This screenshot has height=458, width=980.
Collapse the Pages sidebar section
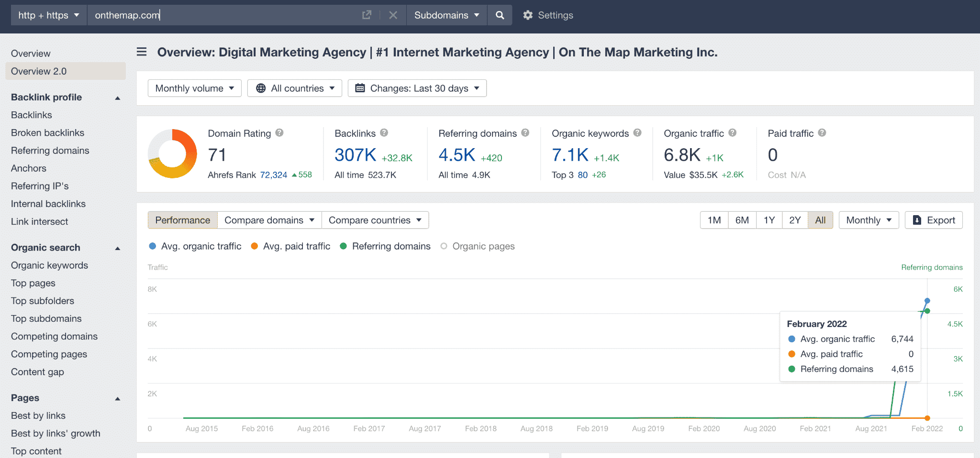[x=118, y=399]
